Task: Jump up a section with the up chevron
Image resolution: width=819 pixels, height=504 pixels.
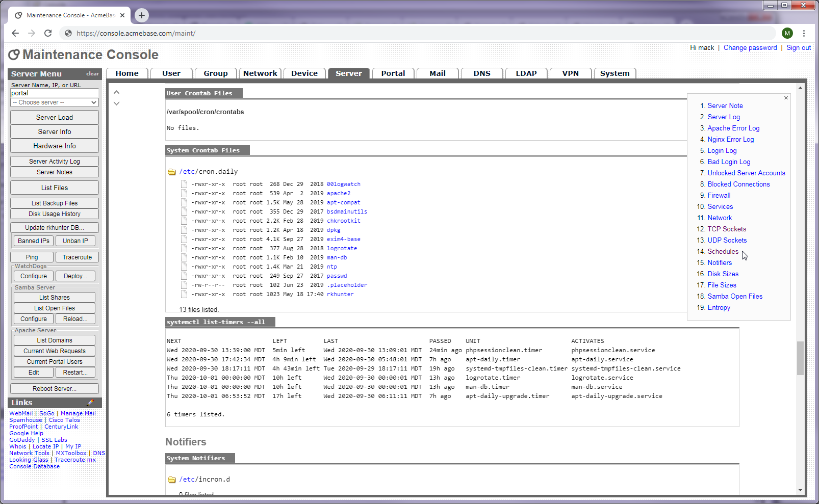Action: [116, 92]
